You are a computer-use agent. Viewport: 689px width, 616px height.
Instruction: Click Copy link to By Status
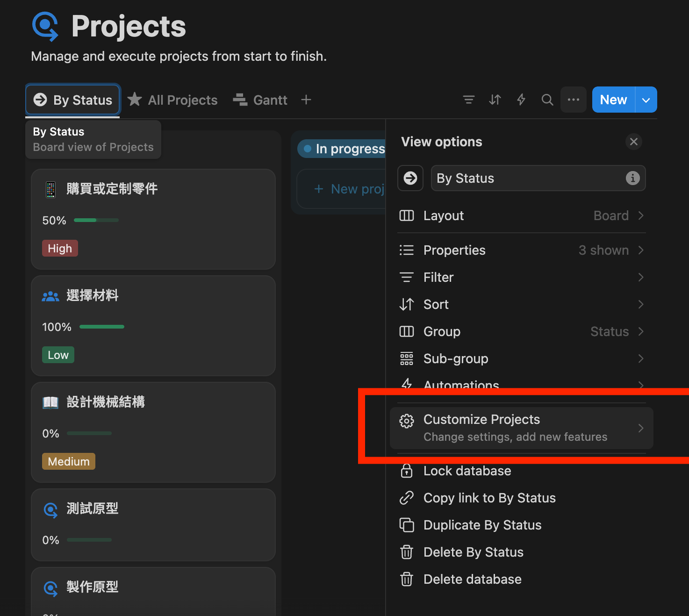click(489, 498)
